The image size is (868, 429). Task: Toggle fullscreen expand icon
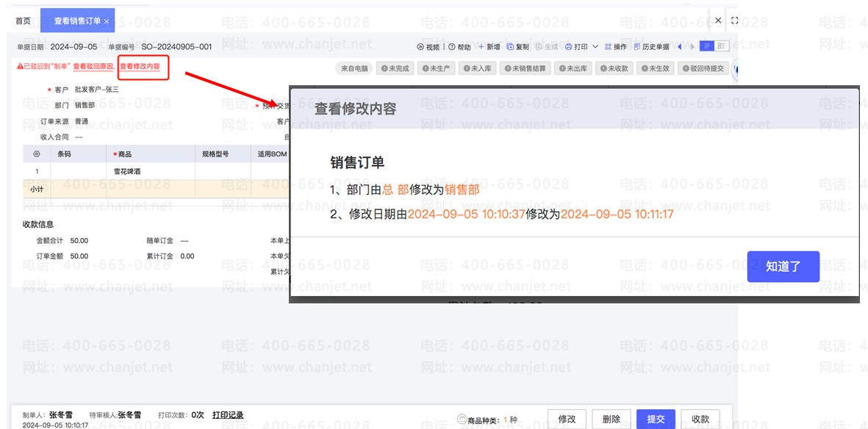pyautogui.click(x=734, y=21)
